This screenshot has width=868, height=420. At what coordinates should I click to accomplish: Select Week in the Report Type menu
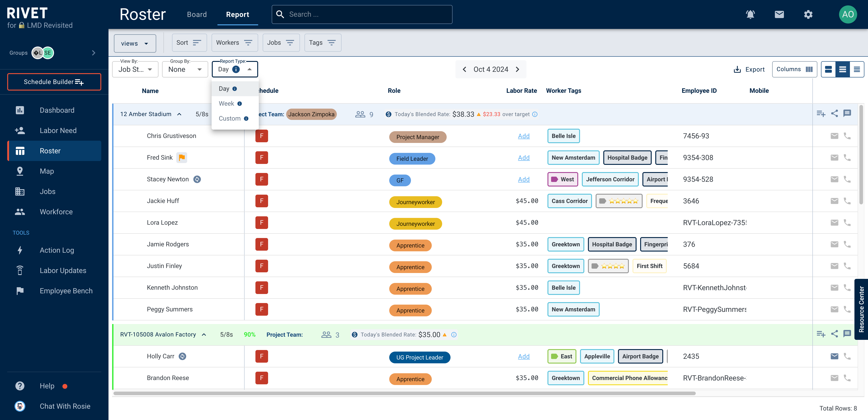[x=235, y=104]
